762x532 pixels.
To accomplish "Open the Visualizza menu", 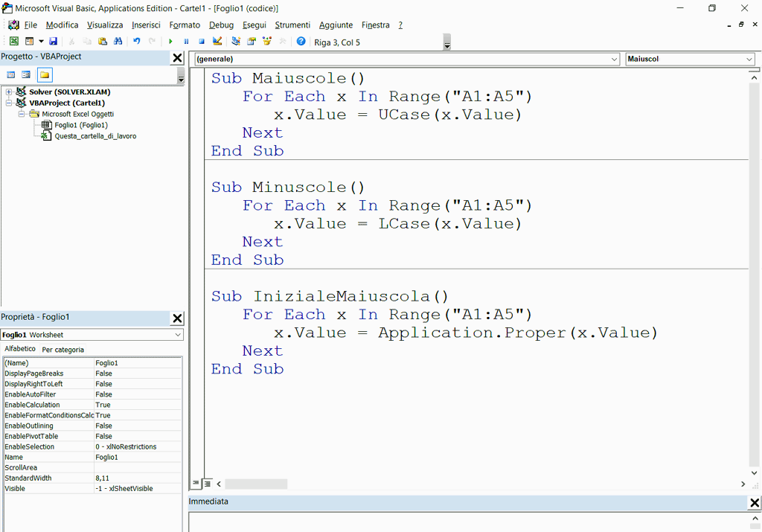I will (x=105, y=25).
